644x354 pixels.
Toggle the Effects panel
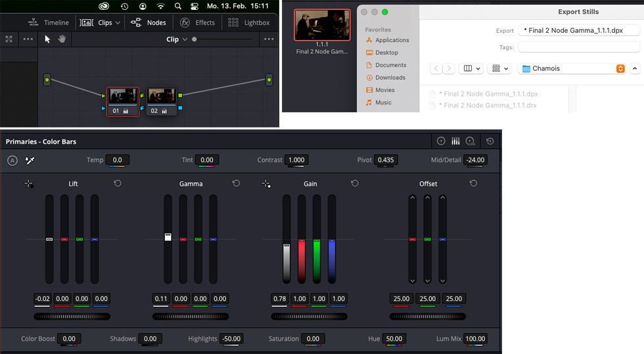(198, 22)
